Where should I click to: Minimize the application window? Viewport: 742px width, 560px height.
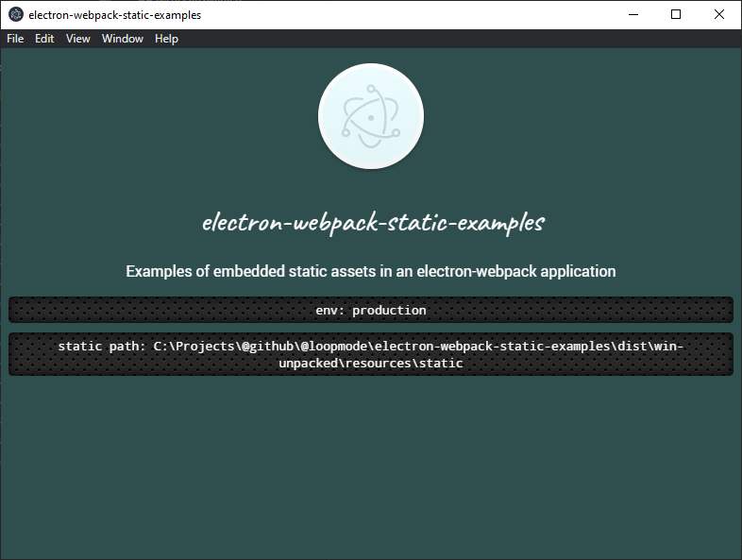(633, 15)
